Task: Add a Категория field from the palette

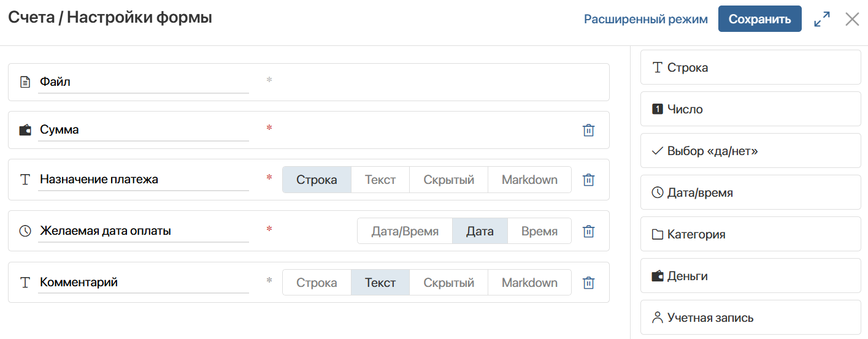Action: pyautogui.click(x=751, y=234)
